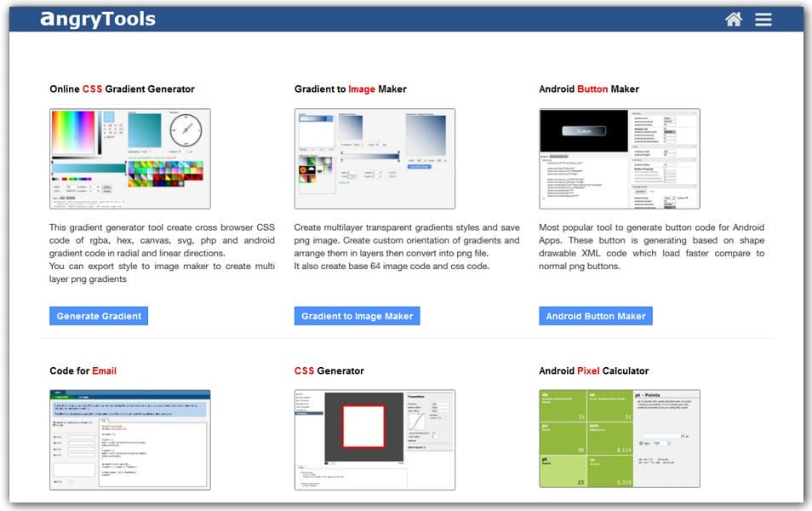Screen dimensions: 812x511
Task: Click the Code for Email screenshot
Action: click(x=129, y=439)
